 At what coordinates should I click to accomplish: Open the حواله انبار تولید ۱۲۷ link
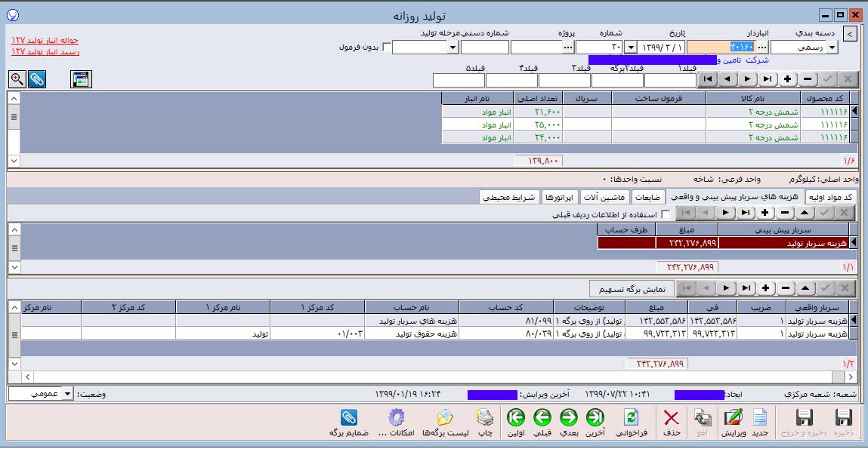(45, 40)
